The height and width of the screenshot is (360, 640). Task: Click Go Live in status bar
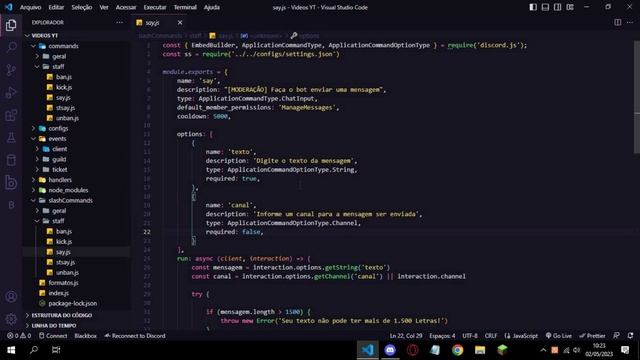559,336
